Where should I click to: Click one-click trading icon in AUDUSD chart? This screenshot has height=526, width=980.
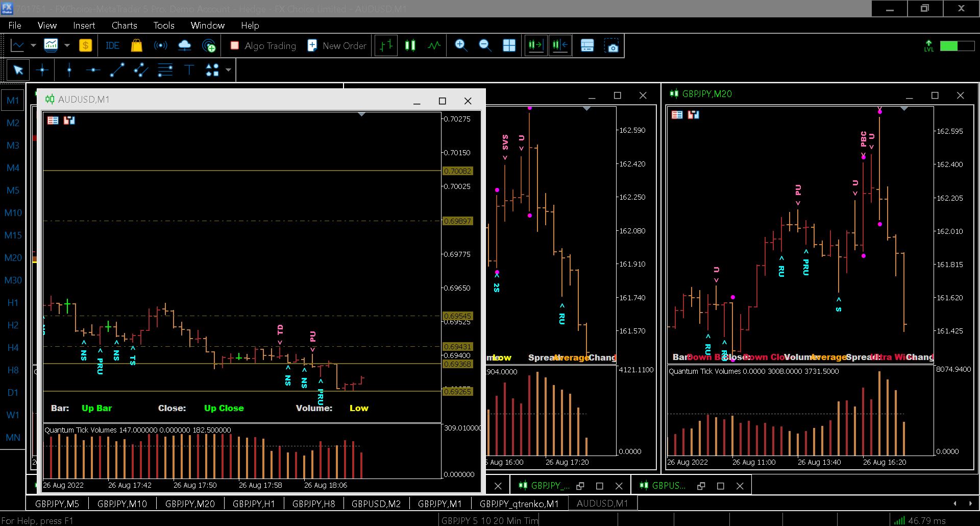pos(53,121)
